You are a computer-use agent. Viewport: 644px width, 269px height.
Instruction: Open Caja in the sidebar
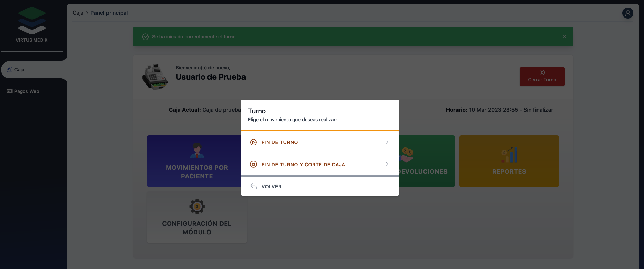coord(19,70)
